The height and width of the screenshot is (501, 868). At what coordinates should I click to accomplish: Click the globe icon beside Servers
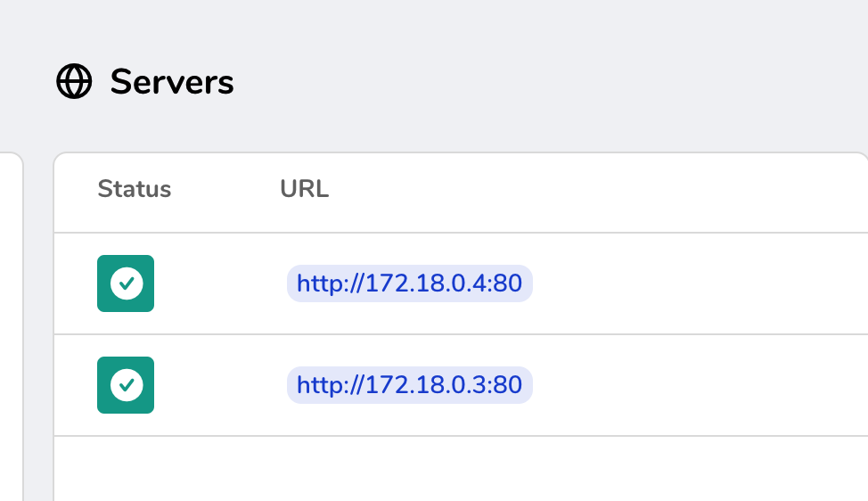(74, 83)
